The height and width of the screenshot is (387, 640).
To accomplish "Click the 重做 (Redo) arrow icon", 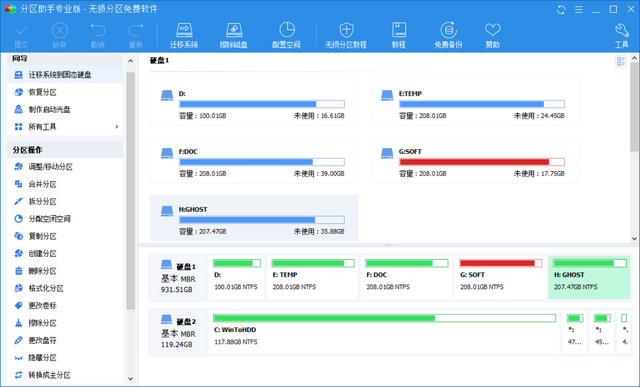I will 136,31.
